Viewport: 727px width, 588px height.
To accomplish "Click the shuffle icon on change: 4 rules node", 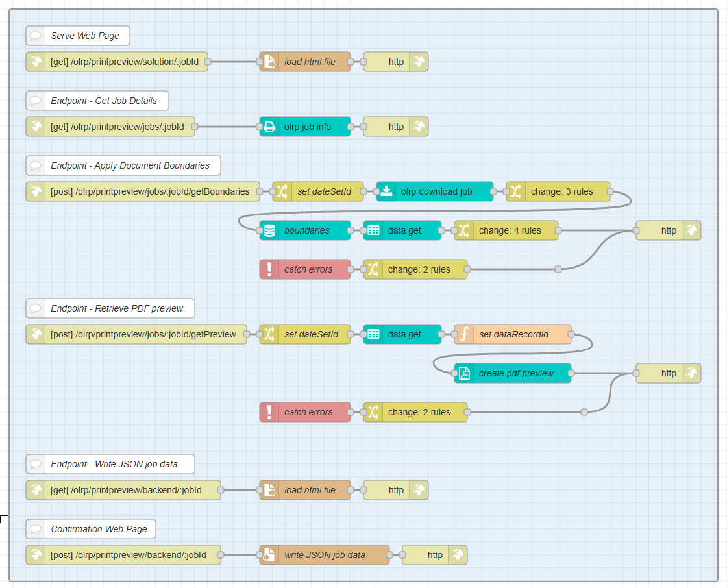I will click(464, 230).
